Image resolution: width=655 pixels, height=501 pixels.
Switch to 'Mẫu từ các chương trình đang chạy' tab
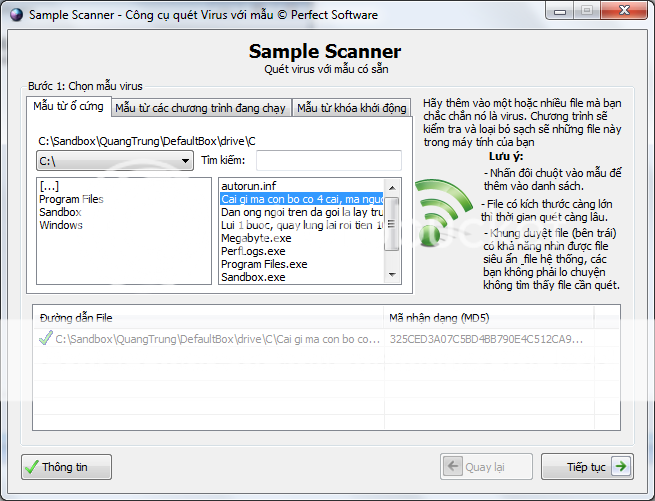click(x=199, y=108)
